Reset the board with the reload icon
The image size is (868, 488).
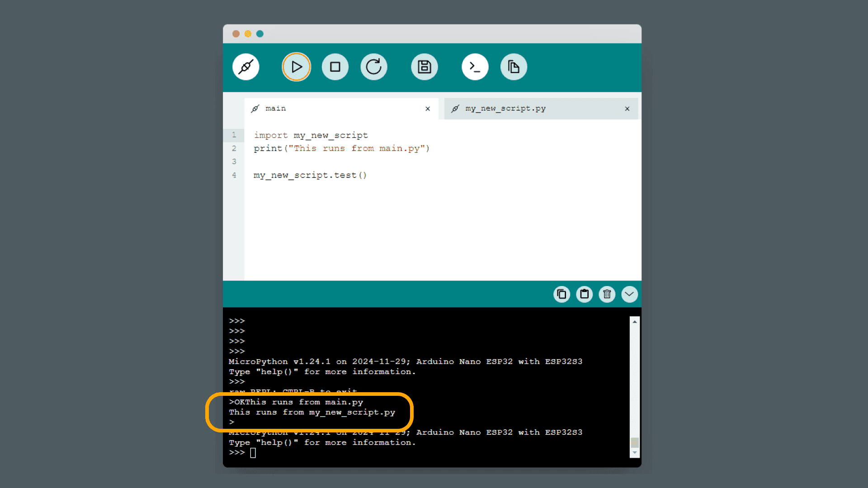pos(374,66)
